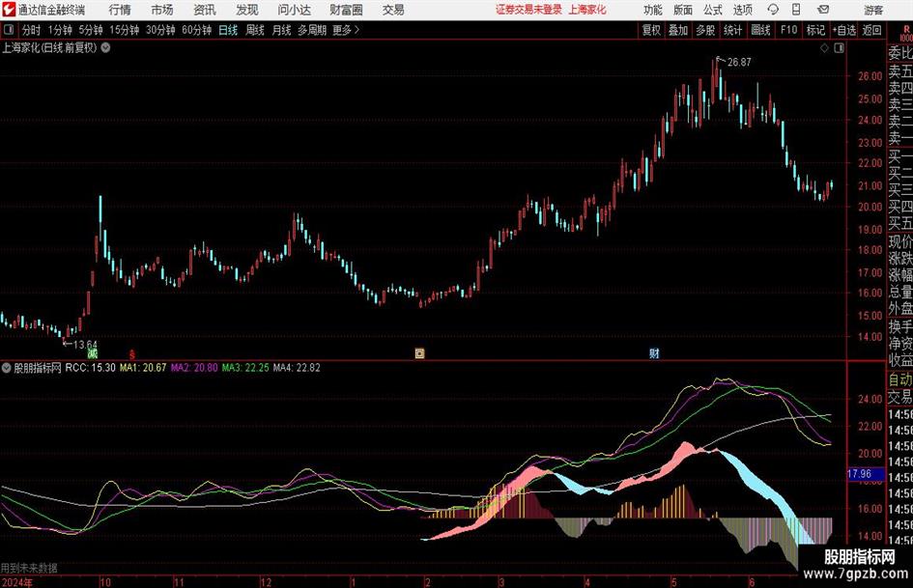Open the 行情 menu

point(120,10)
